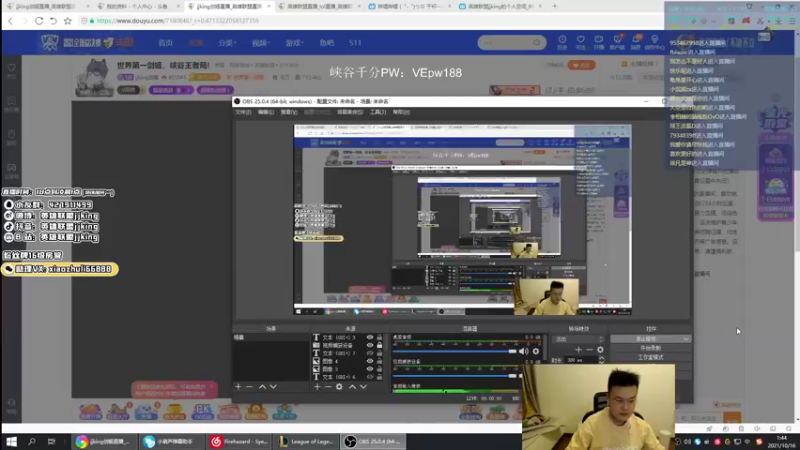Toggle lock on 图像 4 source
Image resolution: width=800 pixels, height=450 pixels.
click(x=380, y=361)
